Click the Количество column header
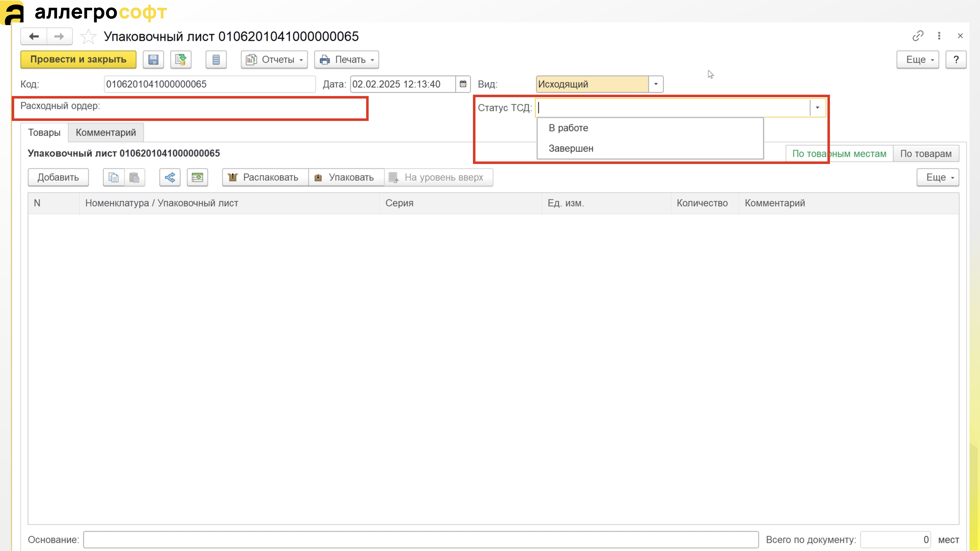Viewport: 980px width, 551px height. click(x=705, y=203)
